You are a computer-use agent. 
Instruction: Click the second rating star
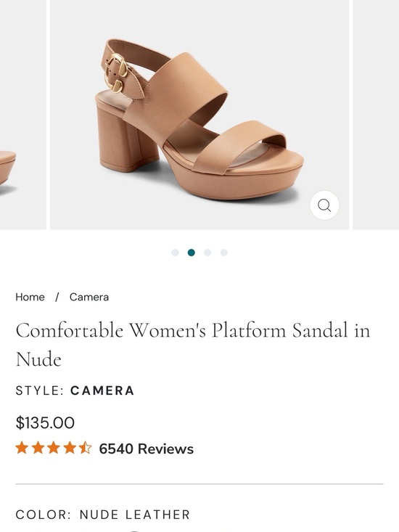pyautogui.click(x=38, y=448)
